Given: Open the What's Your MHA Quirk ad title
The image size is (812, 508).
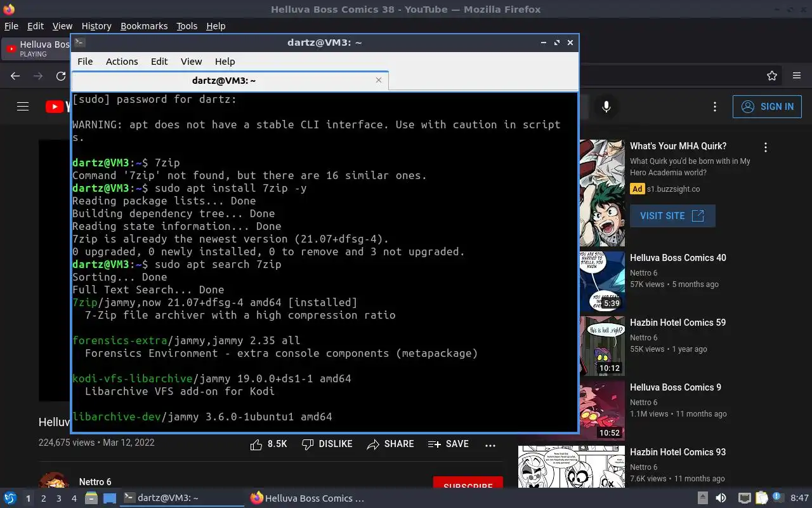Looking at the screenshot, I should (x=678, y=146).
